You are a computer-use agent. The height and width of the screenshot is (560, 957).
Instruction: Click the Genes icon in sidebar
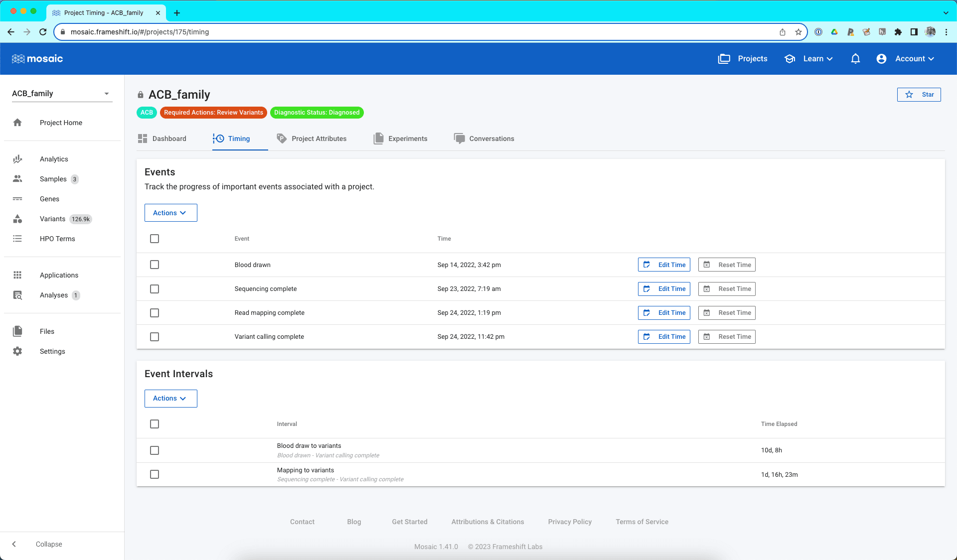17,199
